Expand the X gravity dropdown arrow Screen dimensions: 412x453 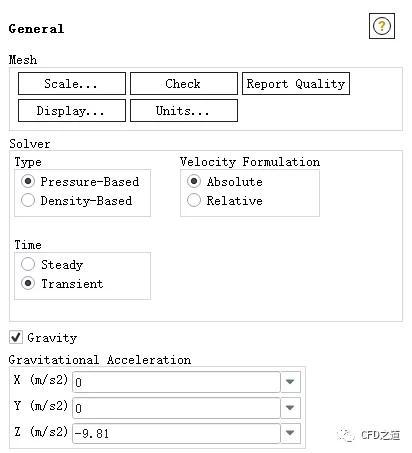[x=290, y=382]
